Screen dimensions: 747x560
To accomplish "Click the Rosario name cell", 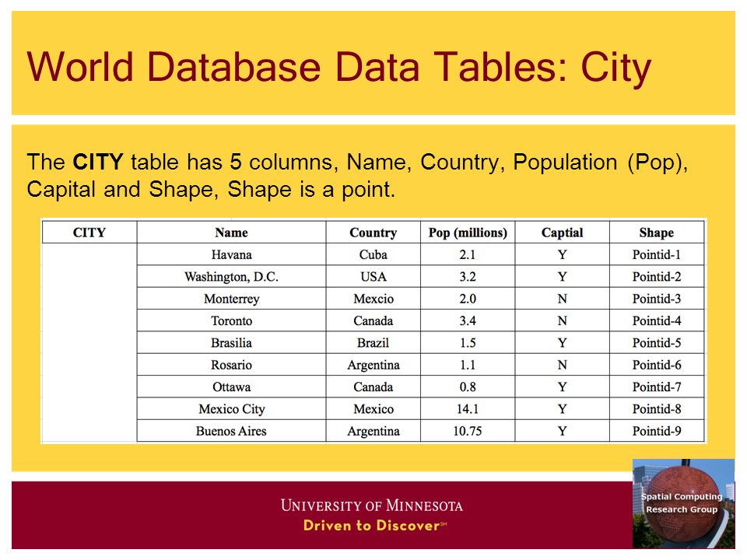I will click(x=231, y=365).
